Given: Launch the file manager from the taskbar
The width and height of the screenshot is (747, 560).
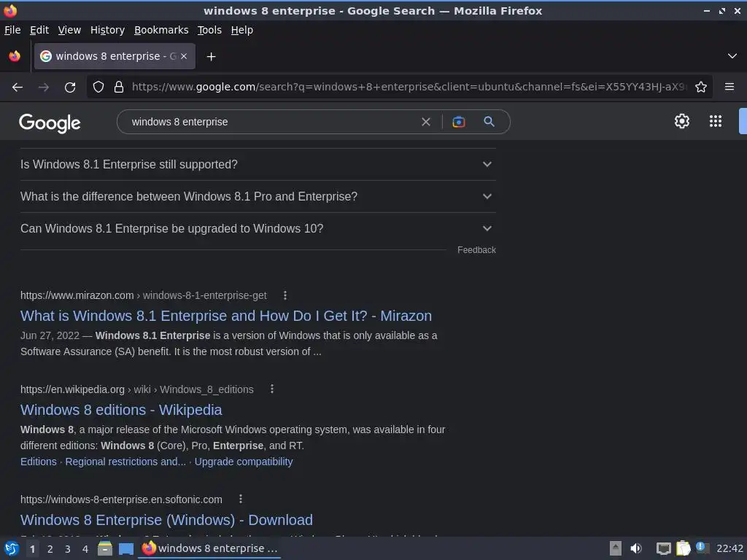Looking at the screenshot, I should pyautogui.click(x=105, y=548).
